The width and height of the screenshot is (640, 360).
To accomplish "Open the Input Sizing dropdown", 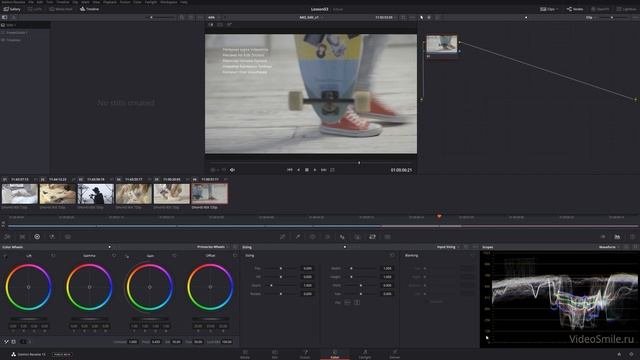I will [448, 247].
